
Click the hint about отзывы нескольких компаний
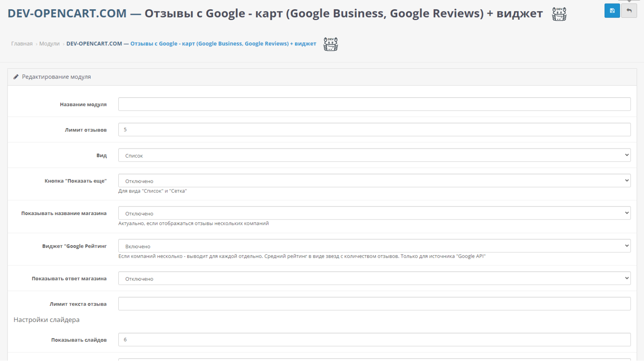(x=194, y=224)
